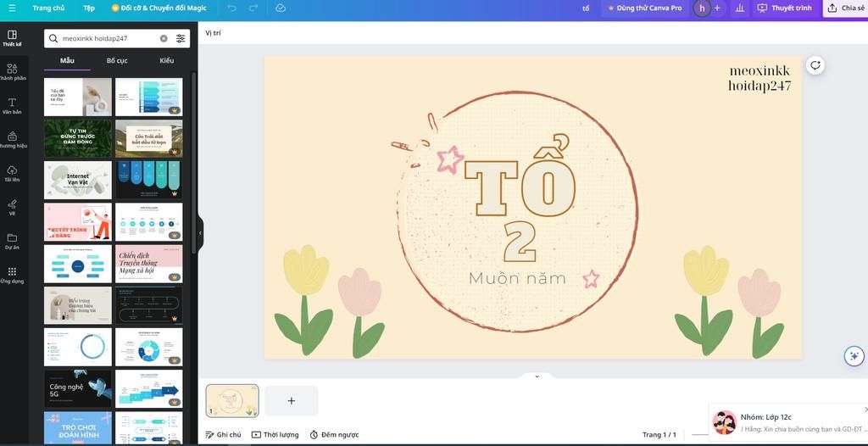This screenshot has height=446, width=868.
Task: Select the large '2' numeral on canvas
Action: coord(520,242)
